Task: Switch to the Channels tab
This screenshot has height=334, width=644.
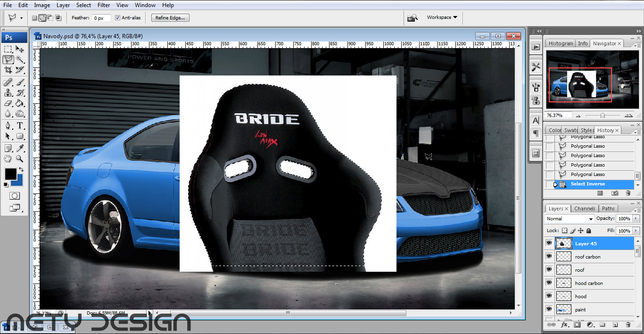Action: point(585,209)
